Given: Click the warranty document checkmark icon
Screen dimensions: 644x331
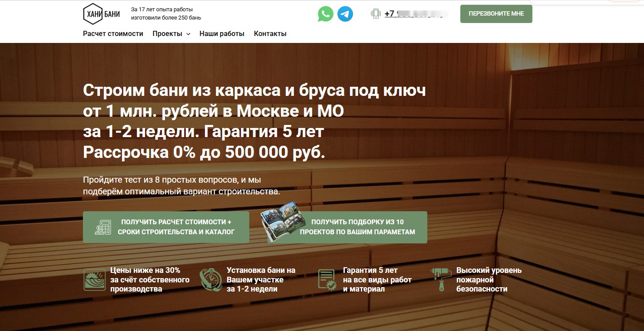Looking at the screenshot, I should pyautogui.click(x=327, y=279).
